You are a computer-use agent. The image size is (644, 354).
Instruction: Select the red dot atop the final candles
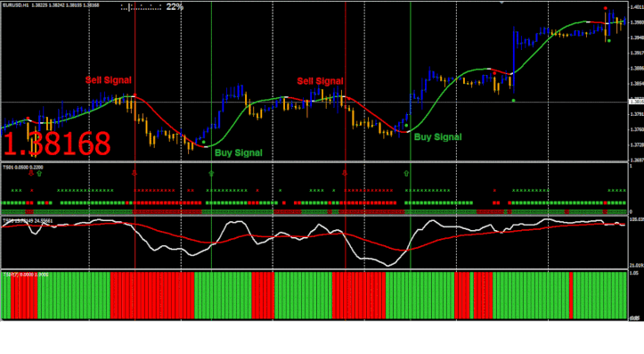click(606, 8)
